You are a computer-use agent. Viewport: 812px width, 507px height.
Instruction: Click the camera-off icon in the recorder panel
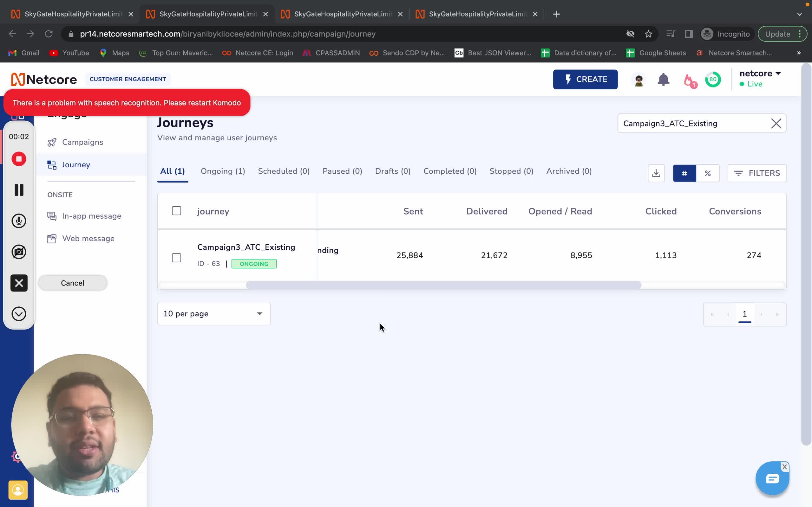pyautogui.click(x=19, y=252)
